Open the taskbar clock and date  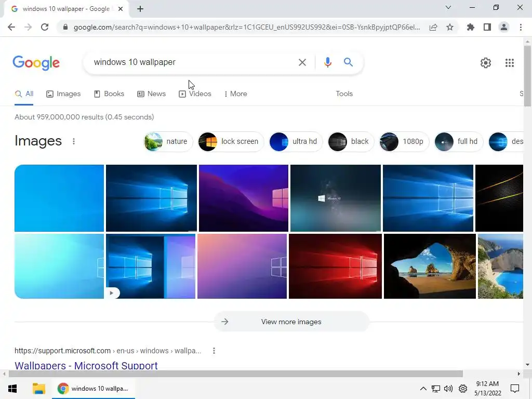point(487,389)
